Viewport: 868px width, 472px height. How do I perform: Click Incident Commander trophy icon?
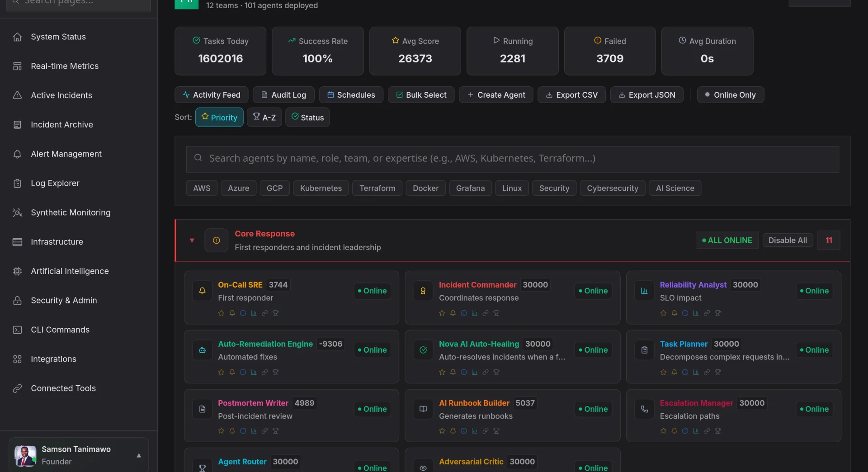[x=496, y=313]
